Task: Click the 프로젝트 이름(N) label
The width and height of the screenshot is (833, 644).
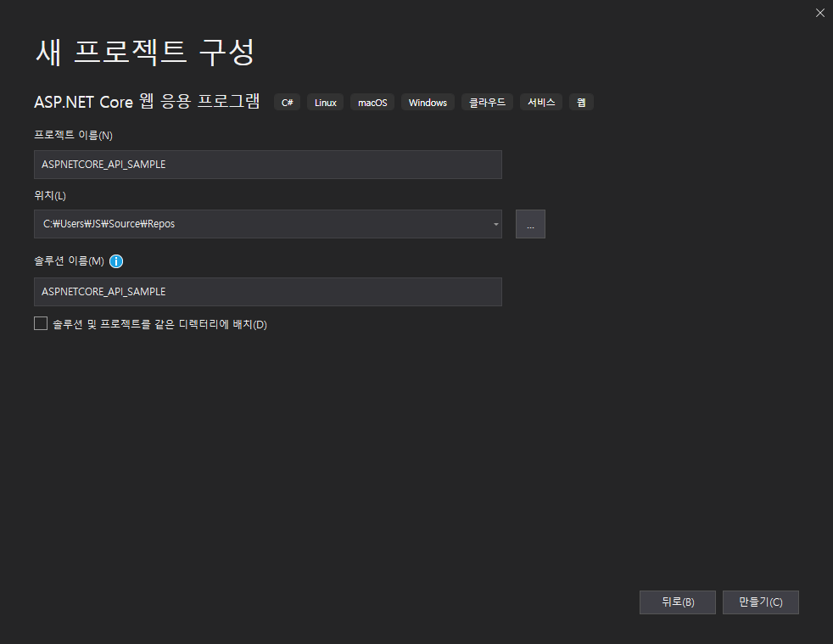Action: pos(73,136)
